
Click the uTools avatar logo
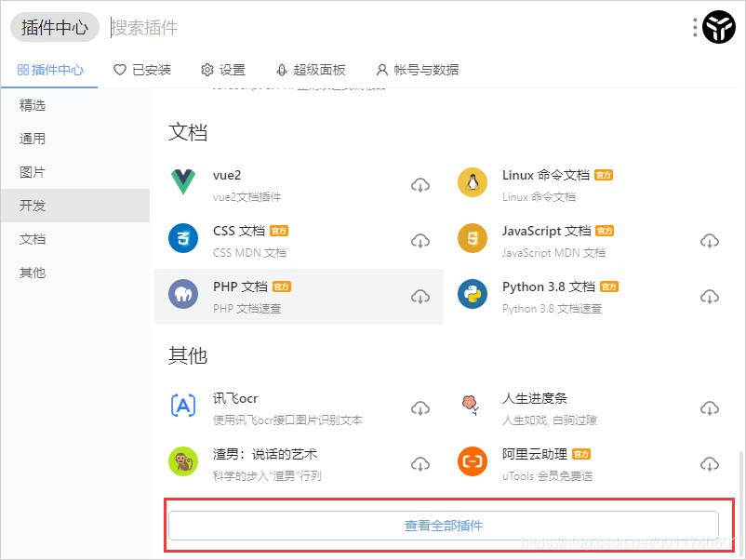719,27
